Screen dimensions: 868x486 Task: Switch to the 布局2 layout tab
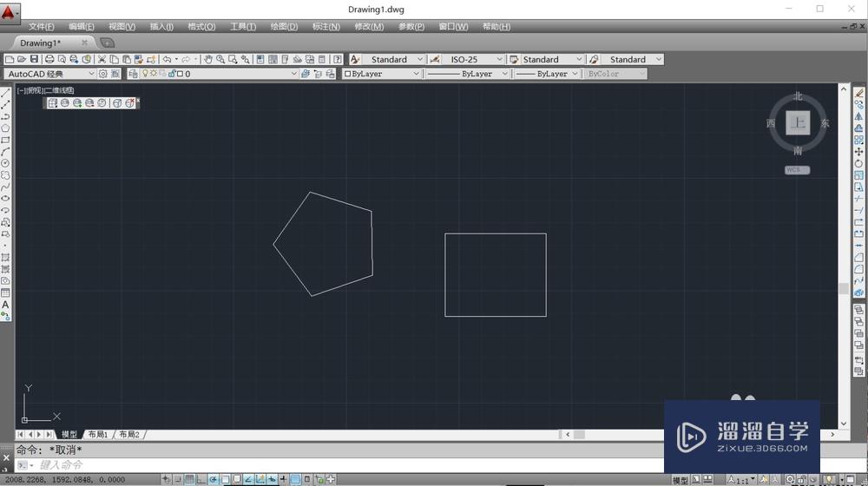coord(129,435)
